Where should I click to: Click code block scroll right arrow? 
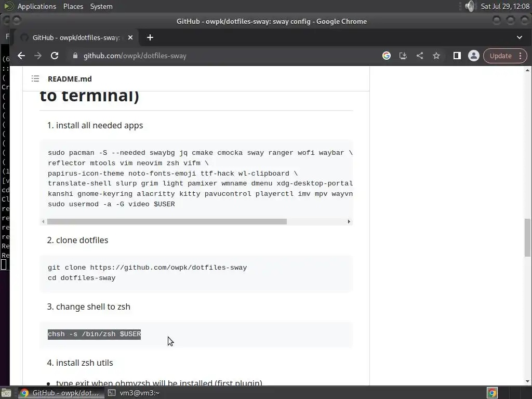[x=349, y=221]
